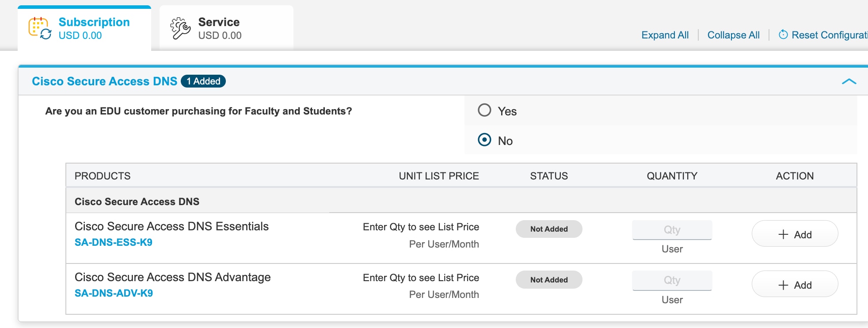Select the Yes radio button

[x=484, y=110]
